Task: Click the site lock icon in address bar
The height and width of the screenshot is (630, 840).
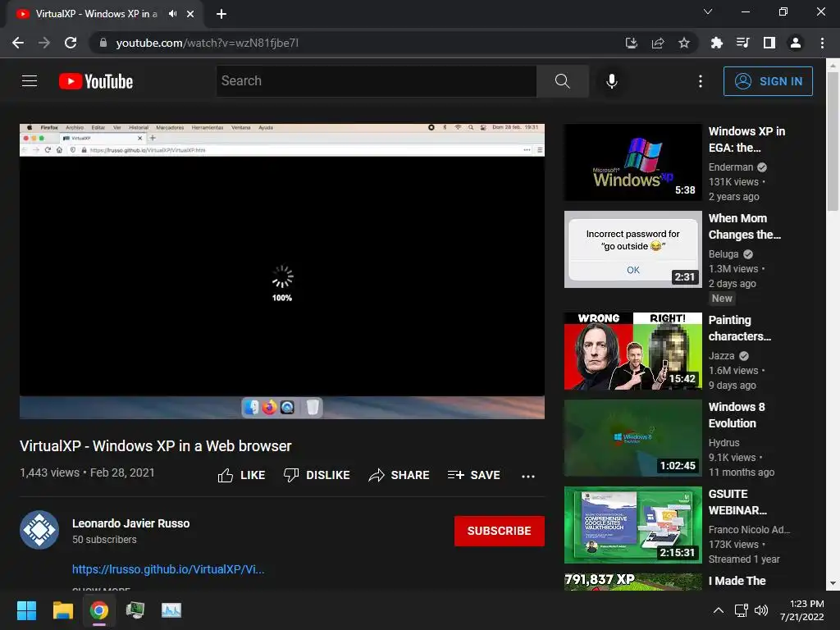Action: (103, 43)
